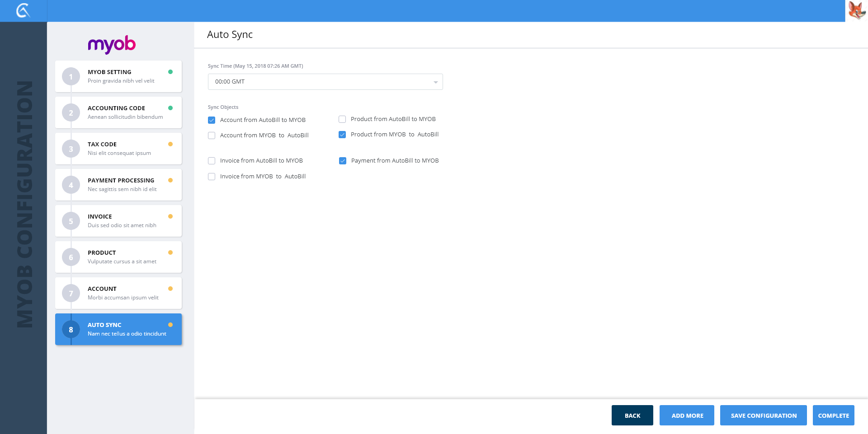868x434 pixels.
Task: Click the step 8 Auto Sync circle
Action: [x=71, y=330]
